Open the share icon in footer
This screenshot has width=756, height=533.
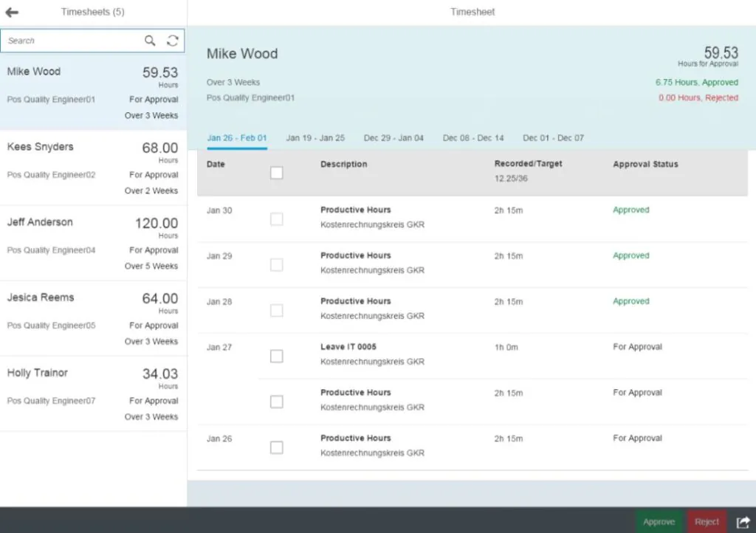(x=743, y=522)
